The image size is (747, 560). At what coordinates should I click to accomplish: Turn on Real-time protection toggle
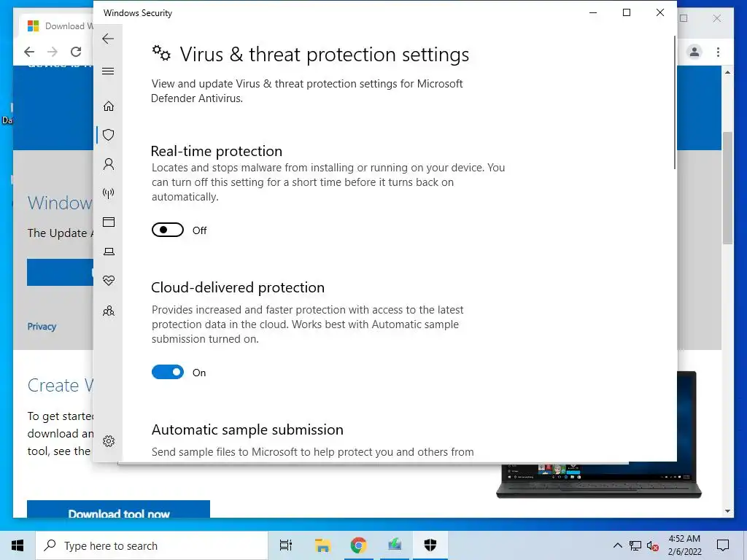coord(168,230)
